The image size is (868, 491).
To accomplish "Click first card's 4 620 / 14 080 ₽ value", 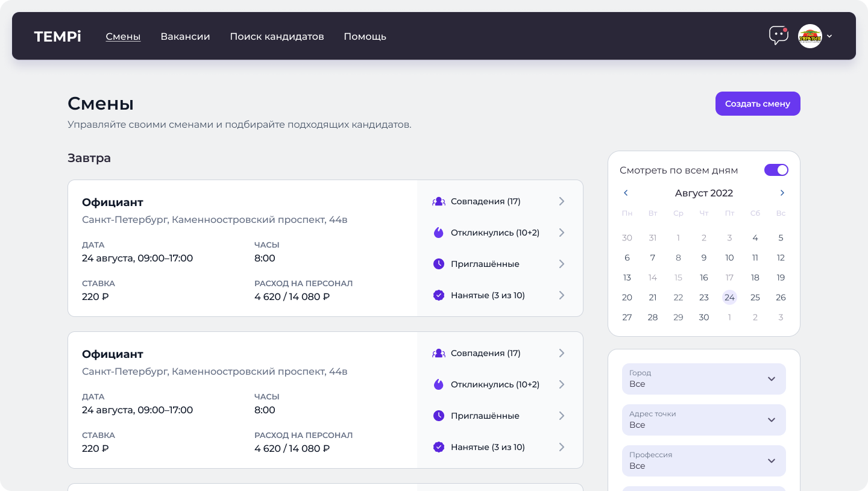I will (x=292, y=297).
